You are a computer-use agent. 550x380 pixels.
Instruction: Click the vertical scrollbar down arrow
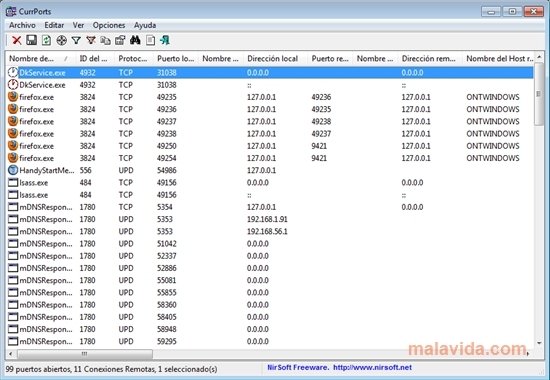click(539, 343)
